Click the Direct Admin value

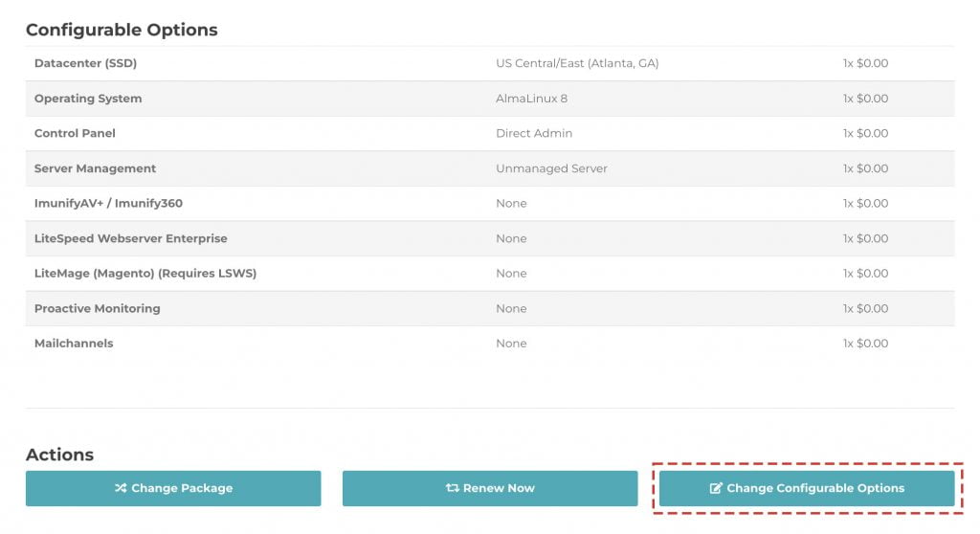[x=534, y=133]
